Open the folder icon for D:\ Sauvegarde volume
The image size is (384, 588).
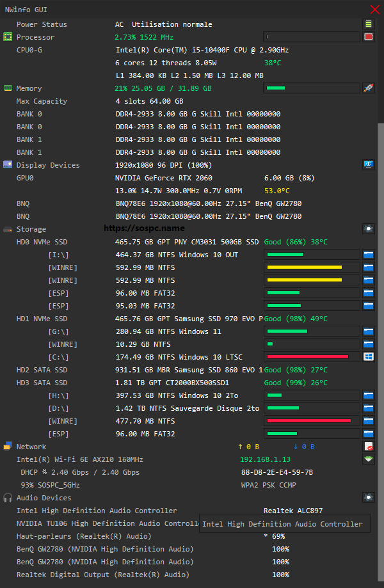pos(368,408)
